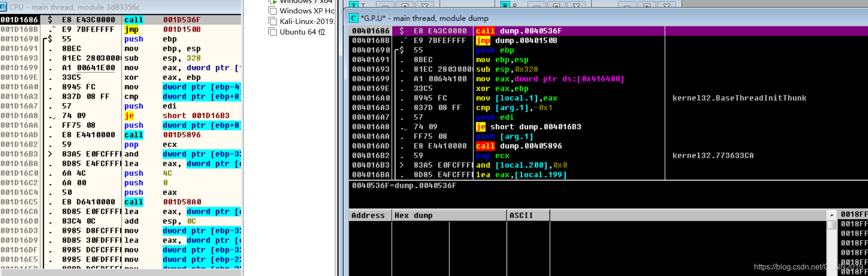
Task: Select the Kali-Linux-2019 entry in VM list
Action: pos(307,22)
